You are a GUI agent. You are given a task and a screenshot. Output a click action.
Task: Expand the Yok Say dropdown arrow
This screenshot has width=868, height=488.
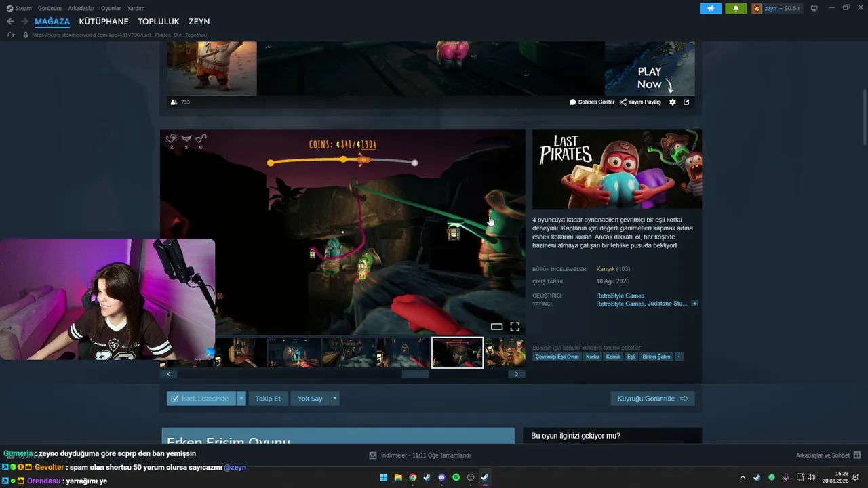pyautogui.click(x=334, y=399)
